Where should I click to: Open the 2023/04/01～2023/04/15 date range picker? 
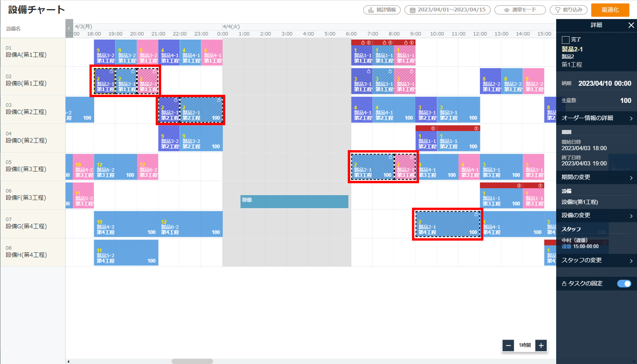coord(448,10)
